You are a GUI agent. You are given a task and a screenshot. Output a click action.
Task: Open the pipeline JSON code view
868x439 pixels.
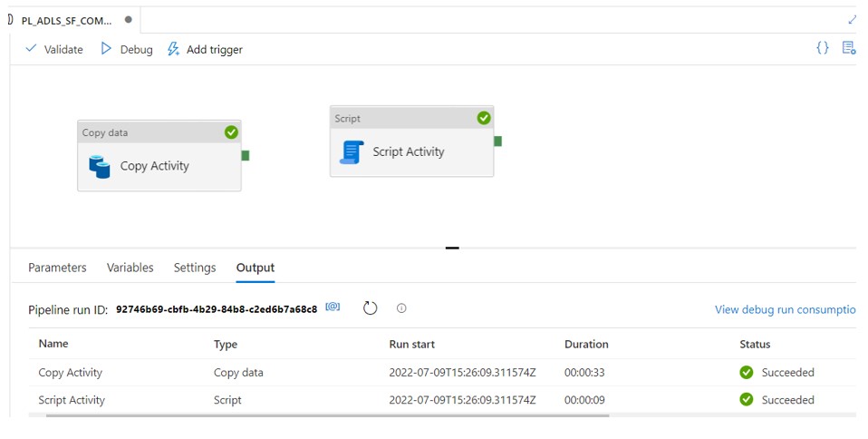click(822, 48)
